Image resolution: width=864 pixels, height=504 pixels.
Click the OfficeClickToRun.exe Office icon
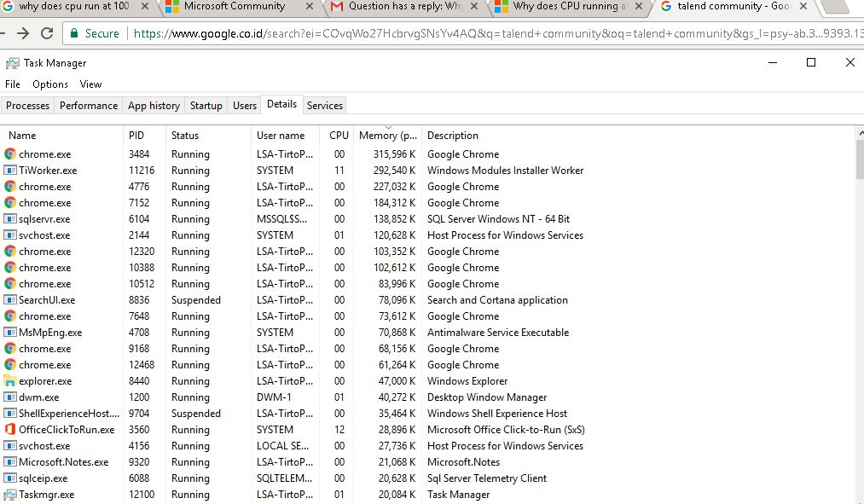click(10, 430)
